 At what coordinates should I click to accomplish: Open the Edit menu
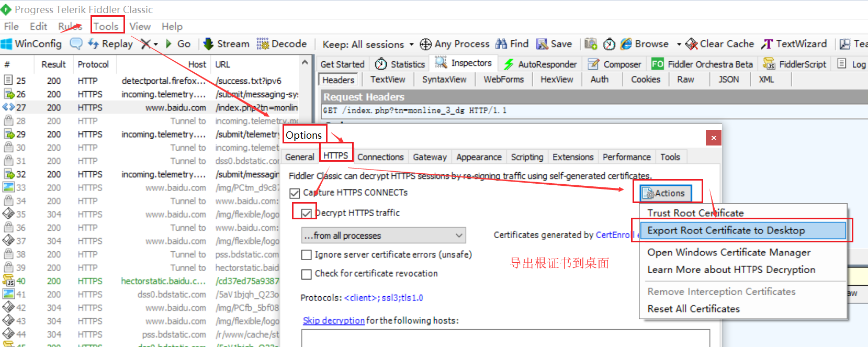(x=38, y=26)
